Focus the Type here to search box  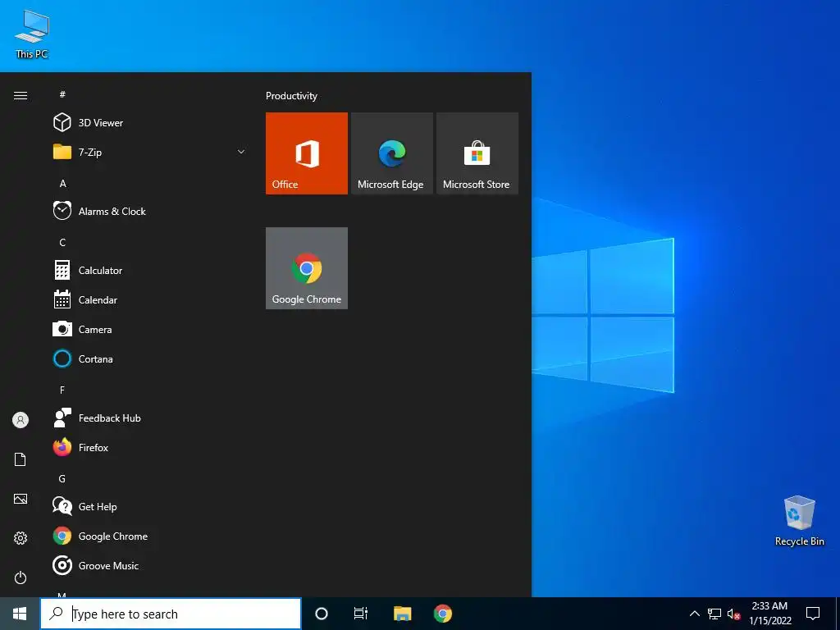171,614
